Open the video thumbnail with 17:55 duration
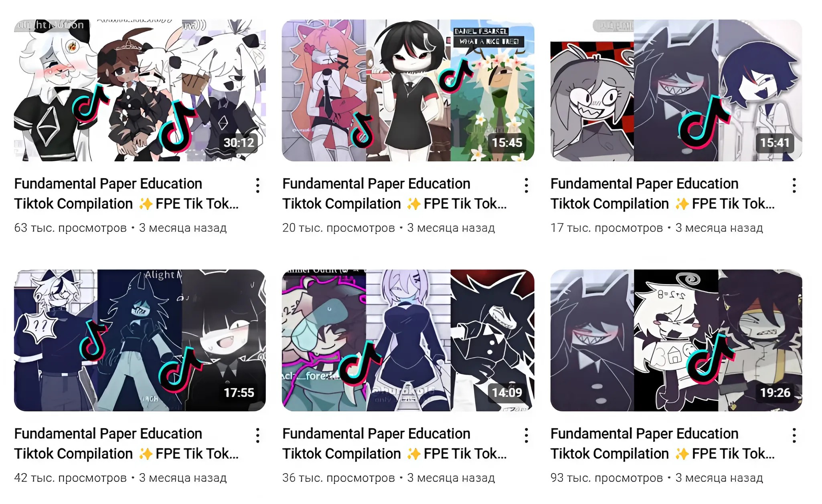Image resolution: width=822 pixels, height=504 pixels. coord(140,340)
